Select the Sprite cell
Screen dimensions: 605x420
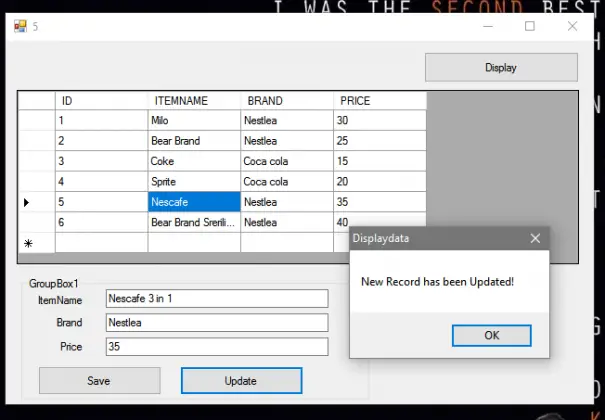pyautogui.click(x=194, y=182)
